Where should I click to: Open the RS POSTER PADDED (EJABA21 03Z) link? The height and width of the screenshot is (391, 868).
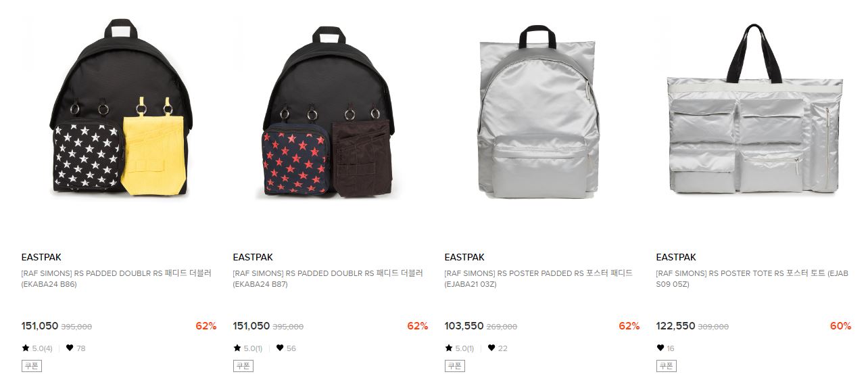pyautogui.click(x=539, y=279)
